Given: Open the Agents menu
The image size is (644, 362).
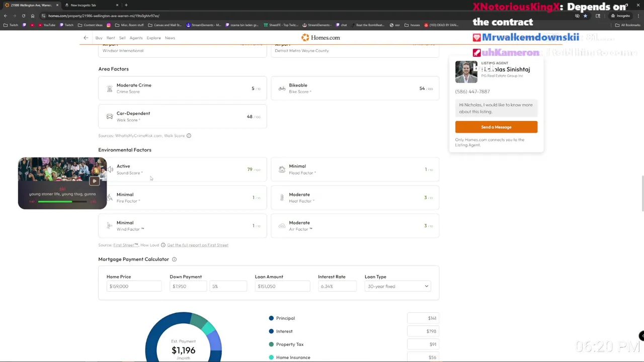Looking at the screenshot, I should (136, 38).
